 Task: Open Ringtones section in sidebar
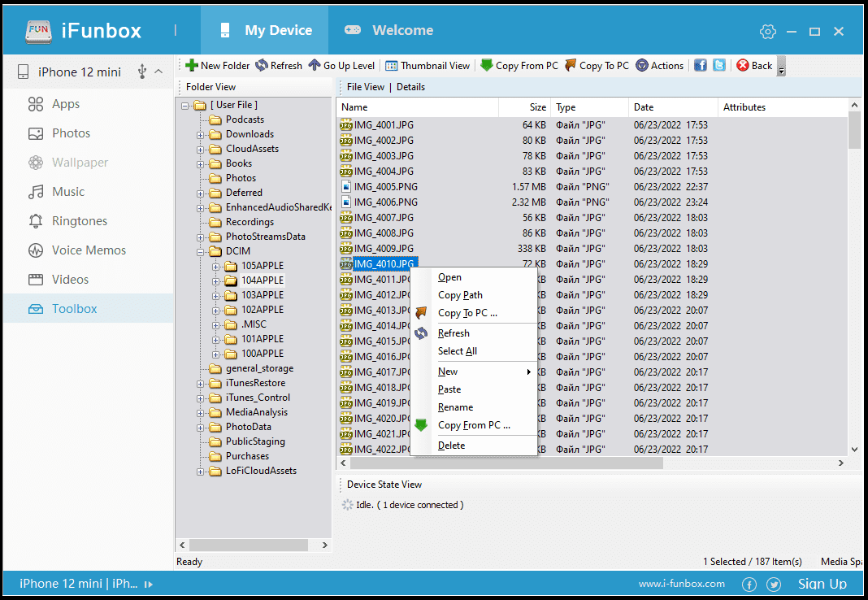tap(67, 221)
